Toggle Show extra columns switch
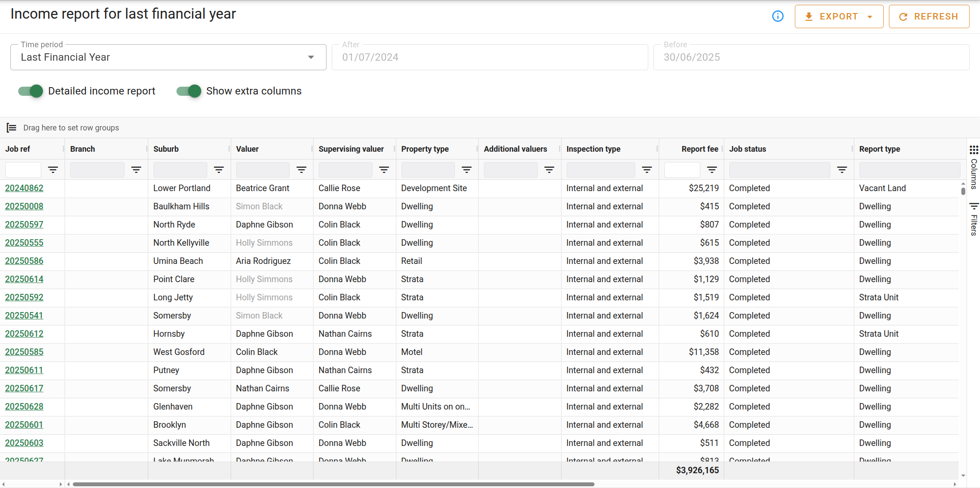The width and height of the screenshot is (980, 488). coord(189,91)
